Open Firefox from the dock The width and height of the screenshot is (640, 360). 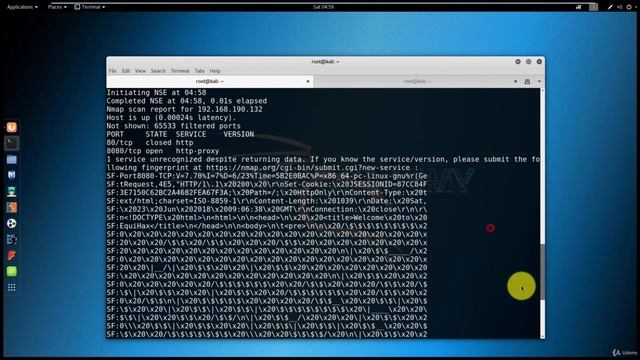11,127
